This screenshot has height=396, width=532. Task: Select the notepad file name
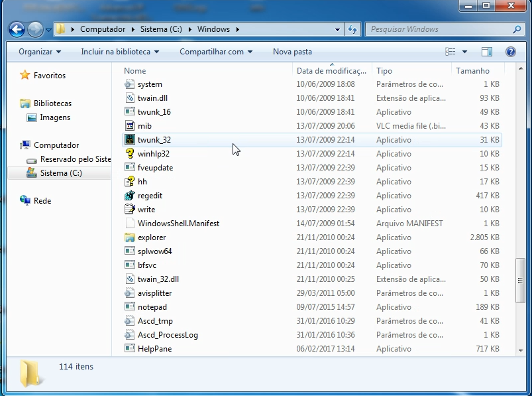click(x=152, y=307)
